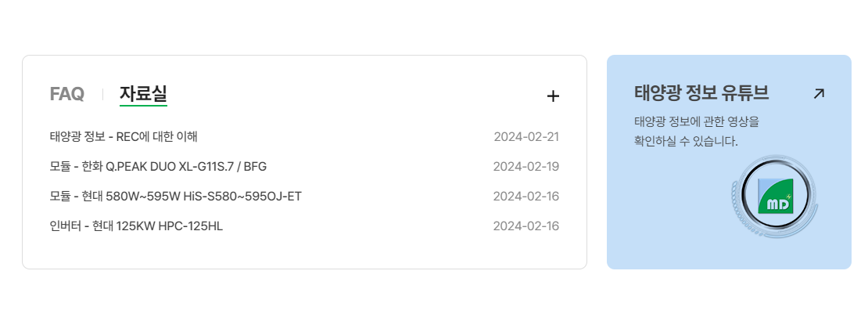Open the diagonal arrow icon on YouTube card
Image resolution: width=868 pixels, height=325 pixels.
click(x=819, y=94)
